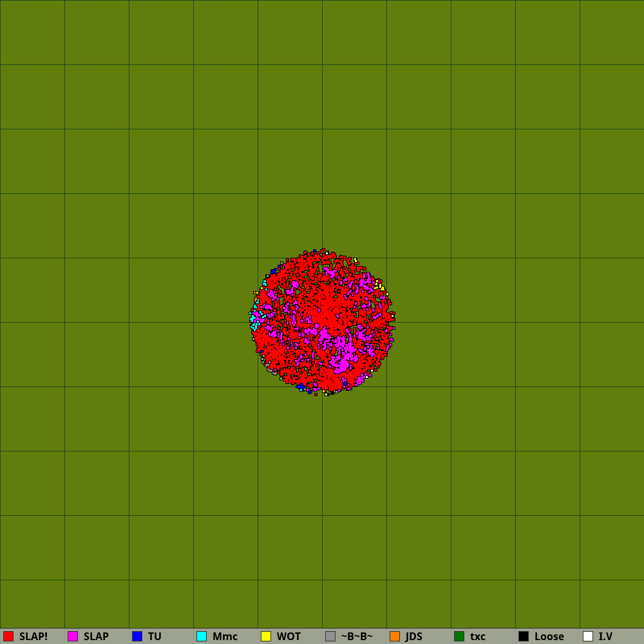Click the cyan Mmc legend swatch
The height and width of the screenshot is (644, 644).
(x=202, y=636)
